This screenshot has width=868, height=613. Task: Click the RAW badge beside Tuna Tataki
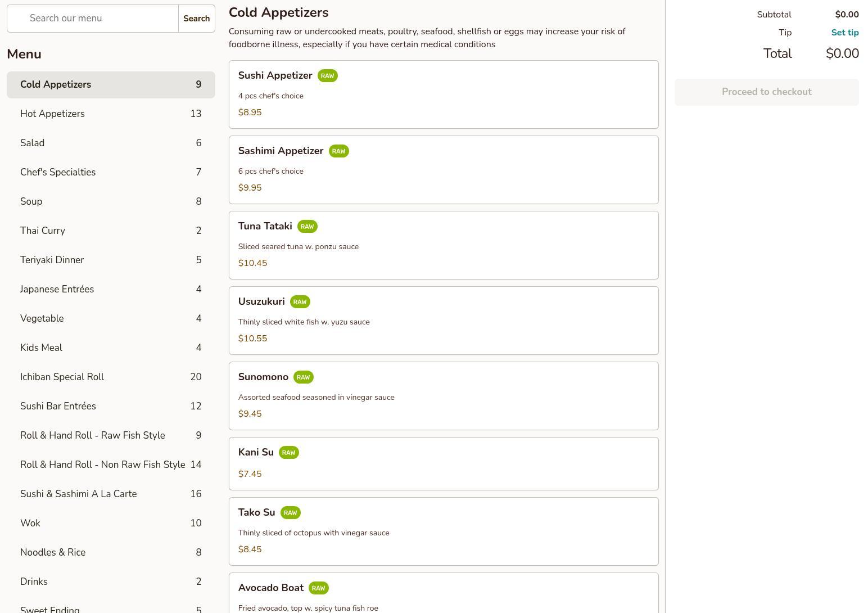[307, 227]
